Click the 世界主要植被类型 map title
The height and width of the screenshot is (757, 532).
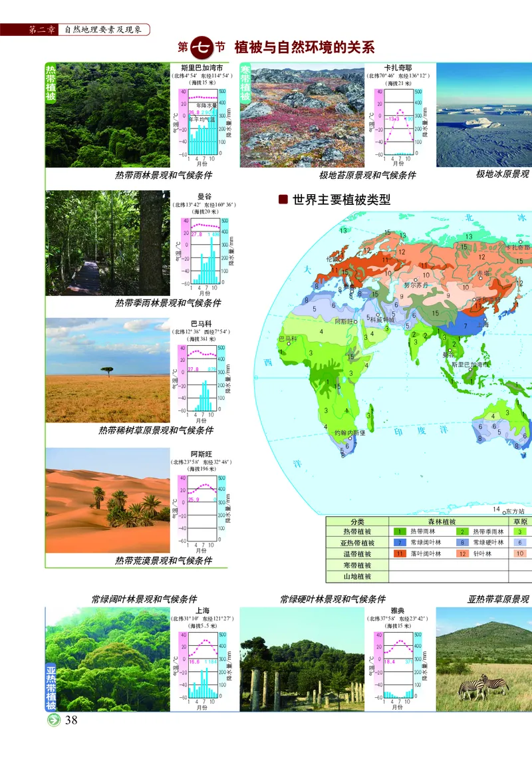click(342, 200)
